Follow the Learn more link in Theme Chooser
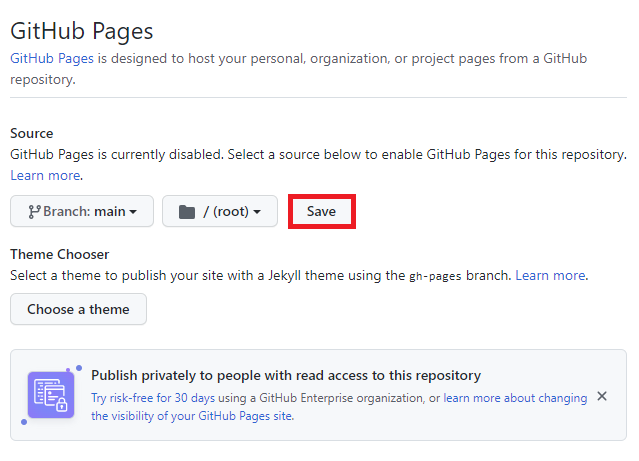 (550, 276)
